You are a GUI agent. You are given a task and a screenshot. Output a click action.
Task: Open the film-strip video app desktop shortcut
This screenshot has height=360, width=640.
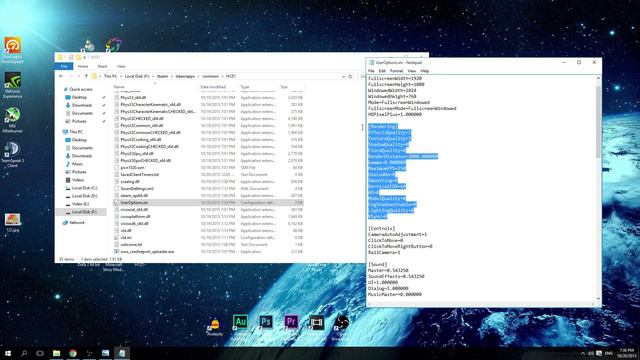pos(316,323)
